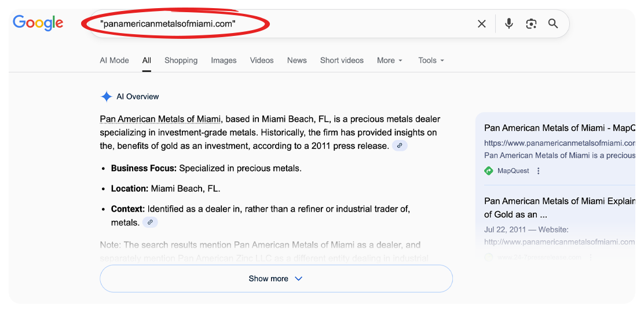This screenshot has width=644, height=313.
Task: Click underlined Pan American Metals of Miami text
Action: coord(160,119)
